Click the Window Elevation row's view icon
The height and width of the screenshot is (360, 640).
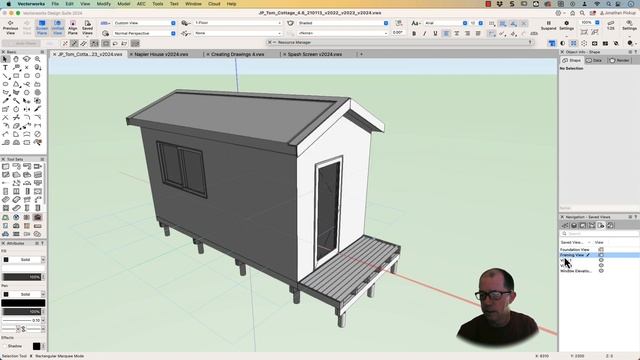point(601,271)
